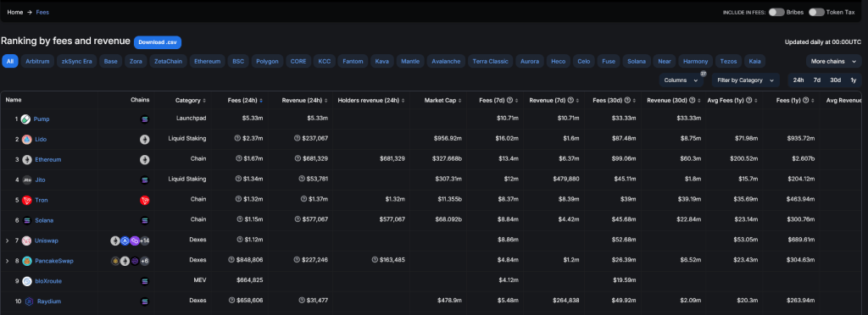Viewport: 868px width, 315px height.
Task: Select the 7d time range tab
Action: click(x=817, y=80)
